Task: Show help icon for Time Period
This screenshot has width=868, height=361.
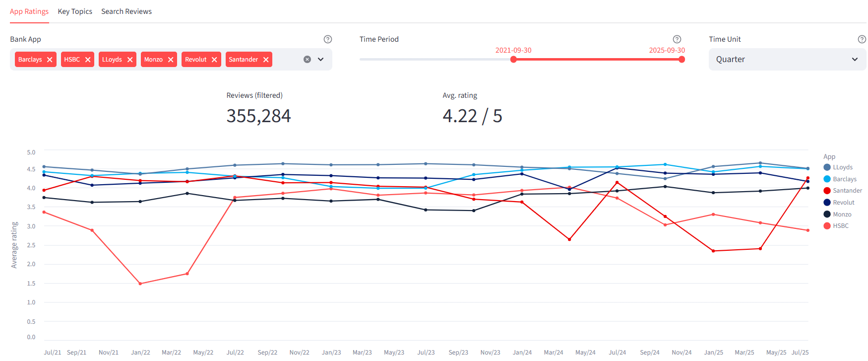Action: click(677, 39)
